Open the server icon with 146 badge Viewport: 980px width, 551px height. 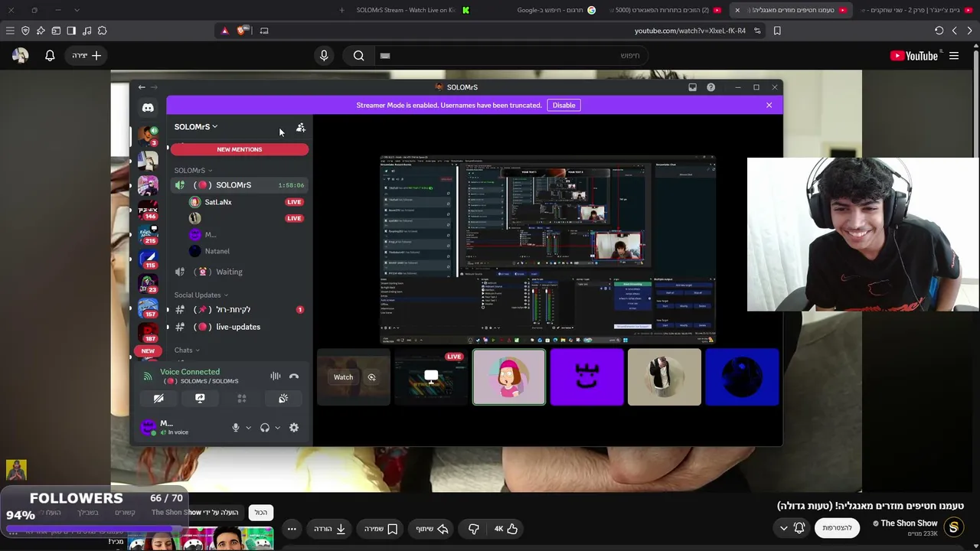coord(148,209)
